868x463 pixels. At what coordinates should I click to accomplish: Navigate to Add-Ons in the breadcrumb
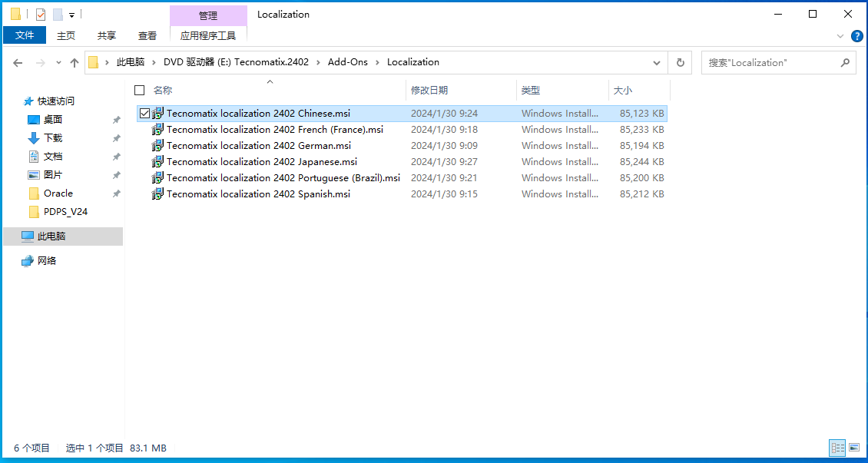(347, 62)
